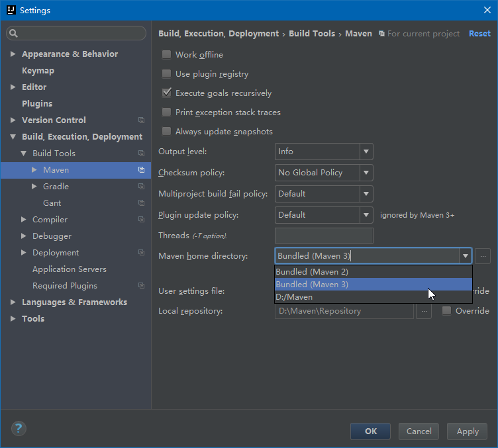Collapse the Build Tools node

click(x=23, y=154)
